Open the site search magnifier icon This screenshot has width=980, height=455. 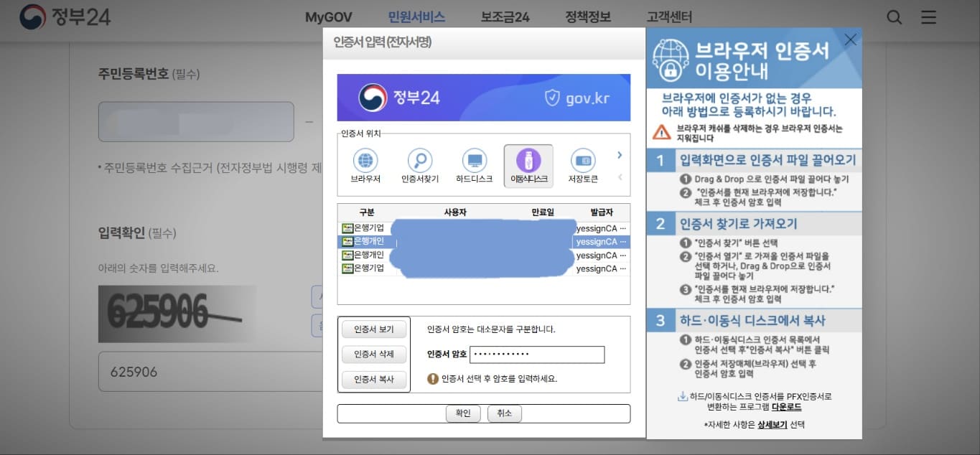click(893, 17)
